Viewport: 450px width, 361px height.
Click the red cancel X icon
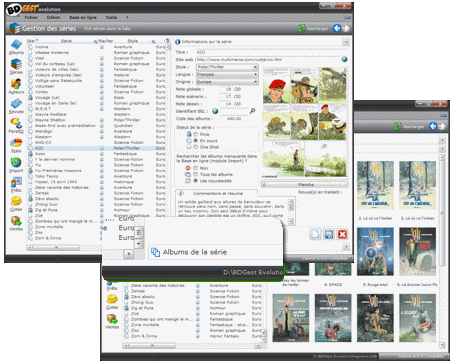342,234
